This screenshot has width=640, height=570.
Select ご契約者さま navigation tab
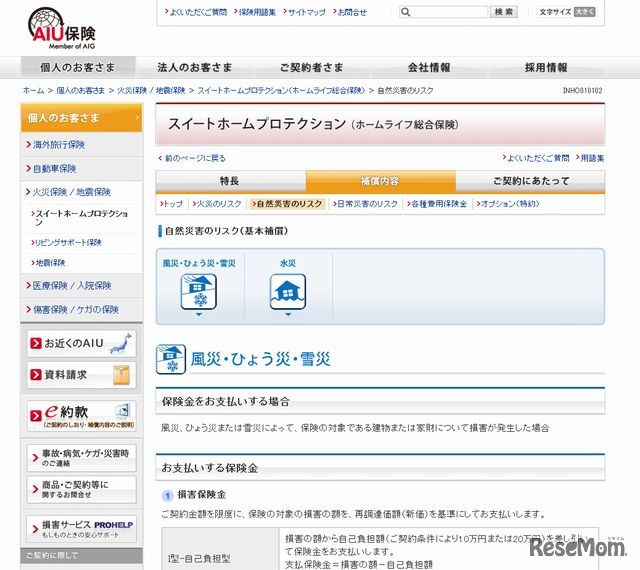(311, 67)
